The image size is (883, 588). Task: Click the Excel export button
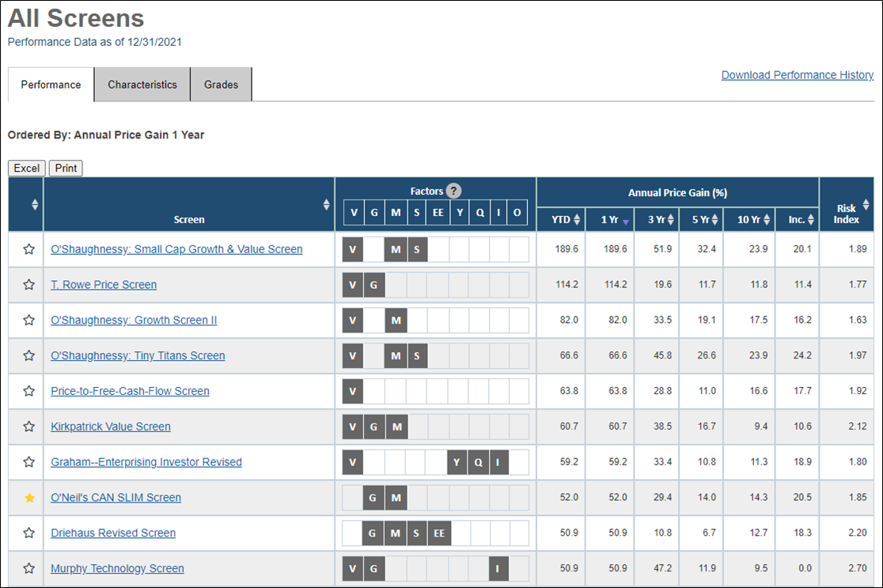pyautogui.click(x=26, y=168)
